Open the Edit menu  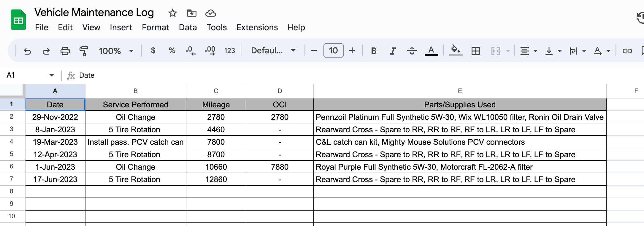65,28
